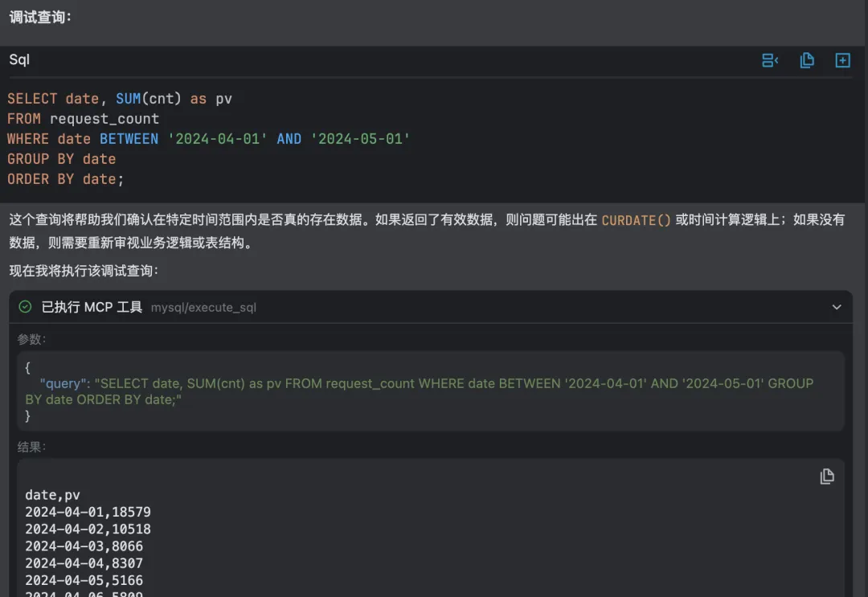Click the FROM request_count code line
Viewport: 868px width, 597px height.
click(x=83, y=119)
